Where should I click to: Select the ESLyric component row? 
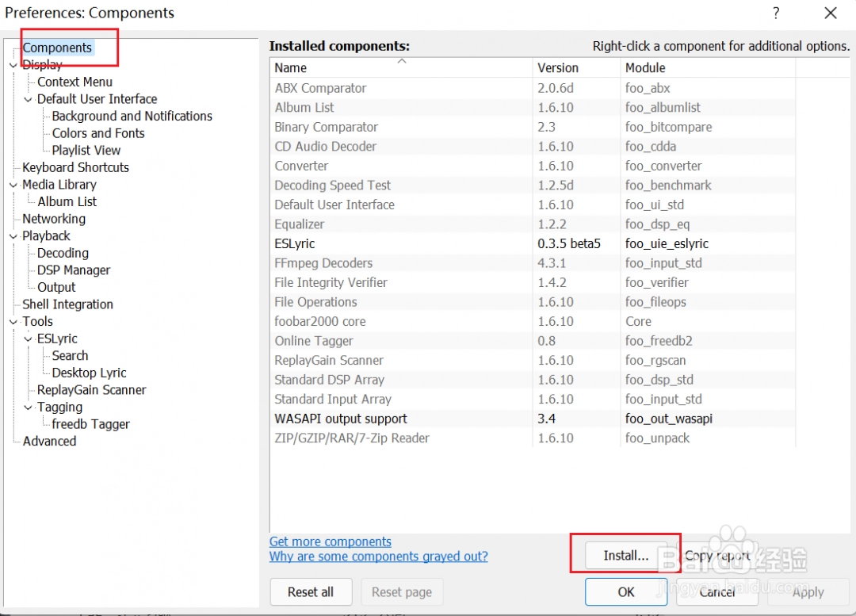[x=295, y=243]
